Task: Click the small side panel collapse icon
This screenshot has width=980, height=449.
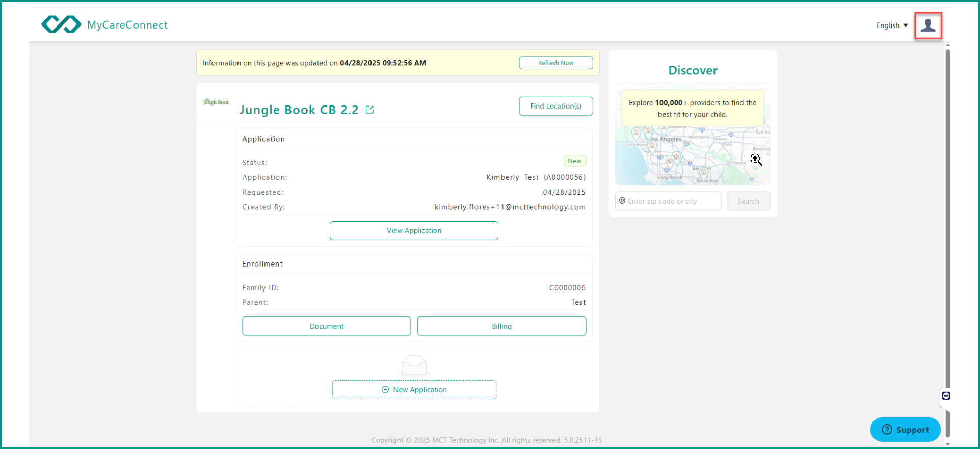Action: tap(946, 395)
